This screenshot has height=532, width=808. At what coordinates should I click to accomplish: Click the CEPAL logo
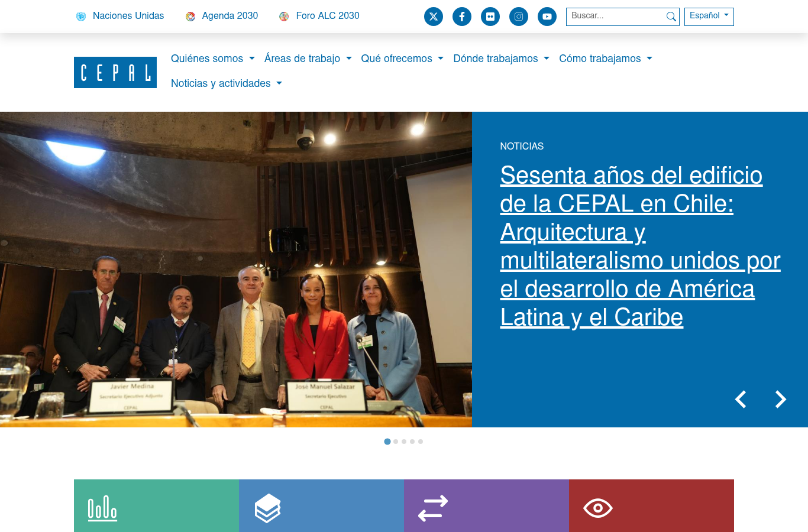point(115,72)
